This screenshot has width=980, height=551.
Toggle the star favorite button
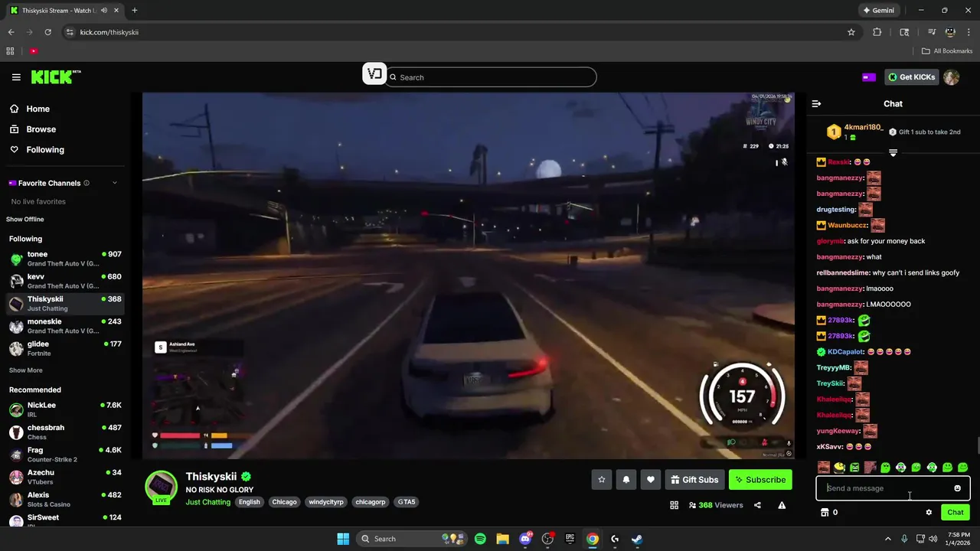602,480
